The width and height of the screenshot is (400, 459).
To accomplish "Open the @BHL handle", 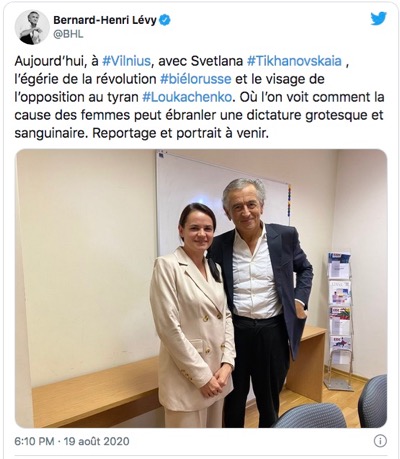I will (68, 34).
